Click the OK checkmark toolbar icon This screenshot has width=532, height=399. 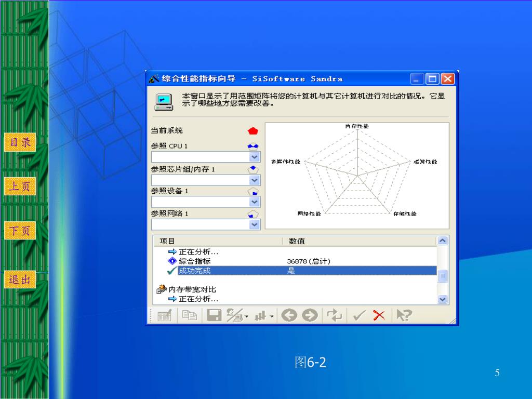360,315
